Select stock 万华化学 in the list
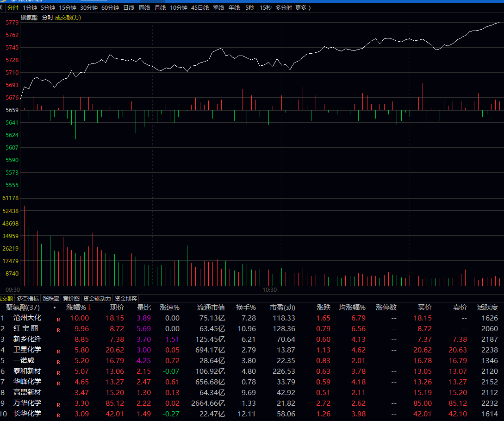 coord(27,403)
